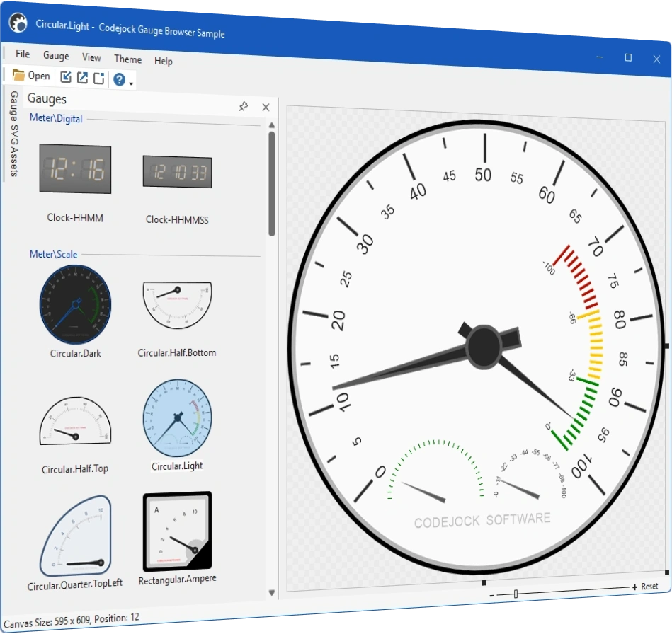Click the new-window square toolbar icon

coord(99,79)
